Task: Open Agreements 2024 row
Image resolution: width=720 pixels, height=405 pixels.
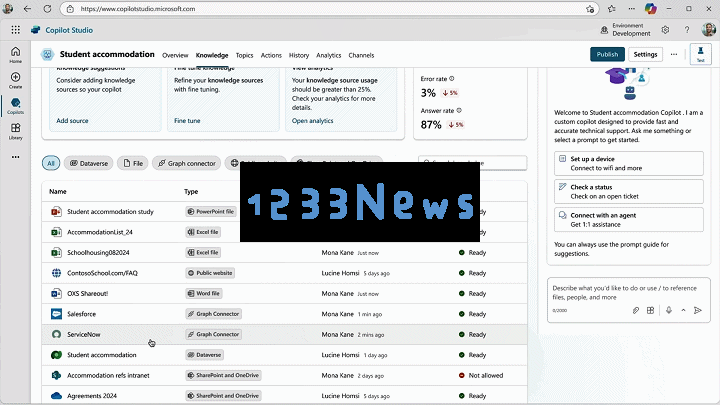Action: tap(284, 395)
